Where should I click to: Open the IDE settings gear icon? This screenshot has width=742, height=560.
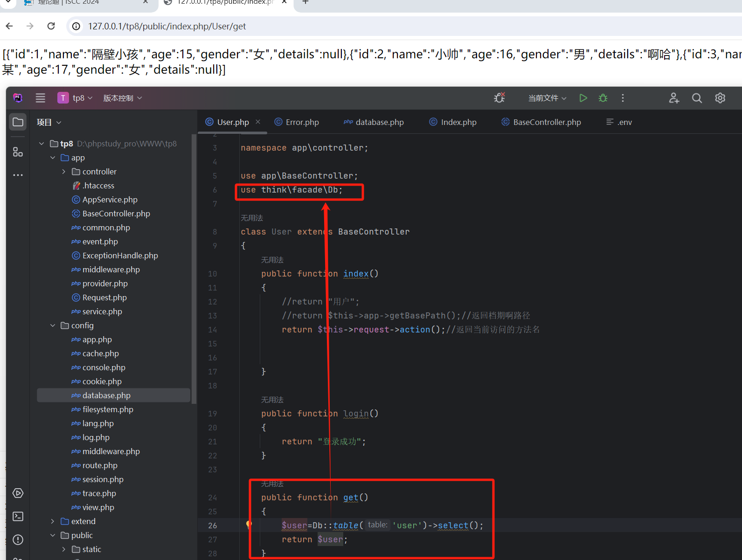click(720, 98)
